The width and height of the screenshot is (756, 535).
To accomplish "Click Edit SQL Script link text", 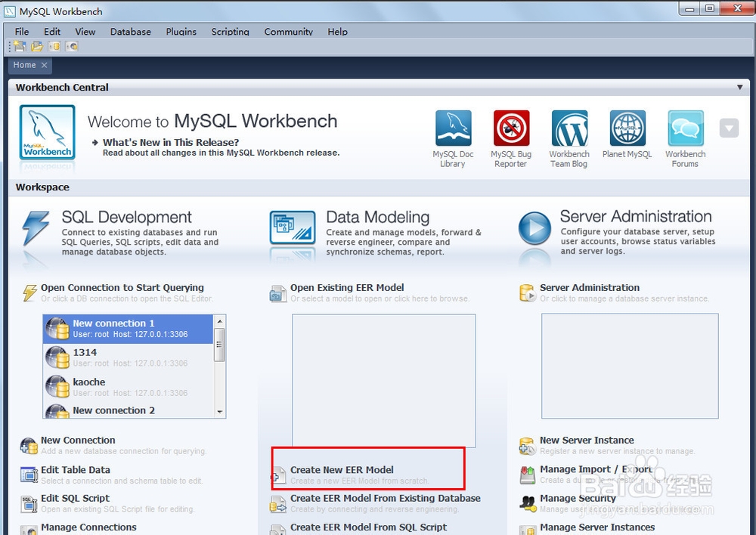I will (x=75, y=499).
